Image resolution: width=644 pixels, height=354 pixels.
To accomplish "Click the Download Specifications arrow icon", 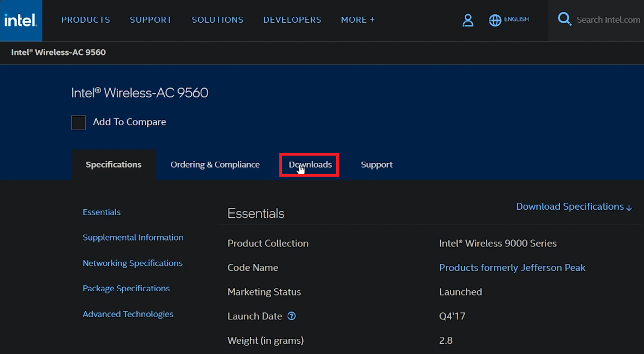I will coord(629,207).
